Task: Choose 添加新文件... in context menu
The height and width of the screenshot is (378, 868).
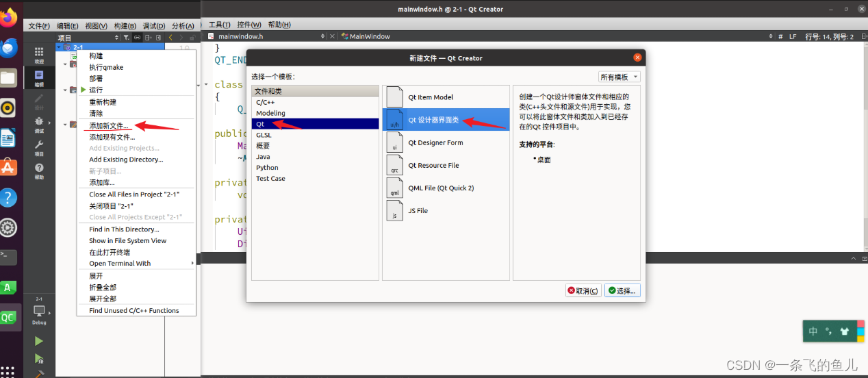Action: [136, 126]
